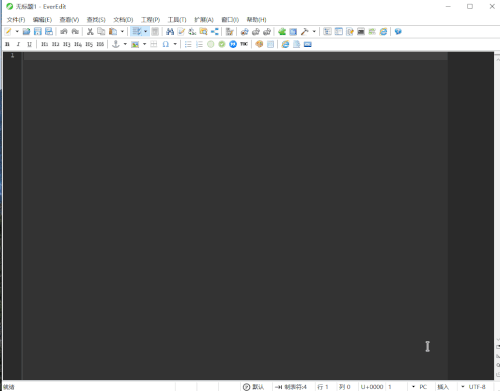Open the insert image dropdown arrow
Screen dimensions: 500x391
pyautogui.click(x=145, y=44)
